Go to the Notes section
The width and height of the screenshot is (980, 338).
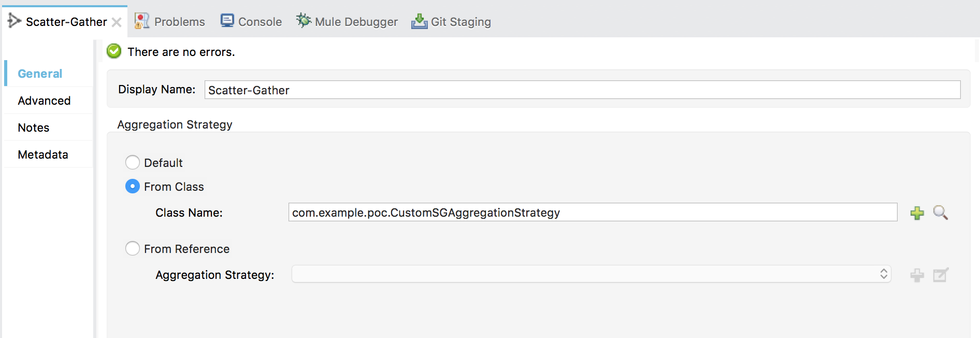click(x=34, y=128)
